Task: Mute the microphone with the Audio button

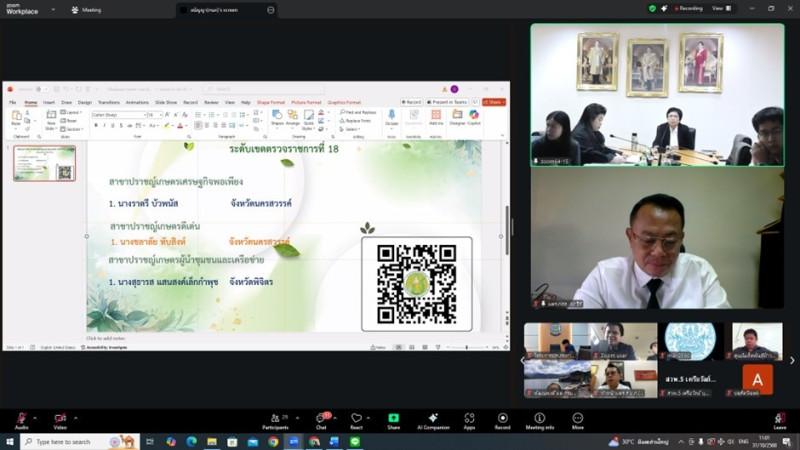Action: pyautogui.click(x=21, y=420)
